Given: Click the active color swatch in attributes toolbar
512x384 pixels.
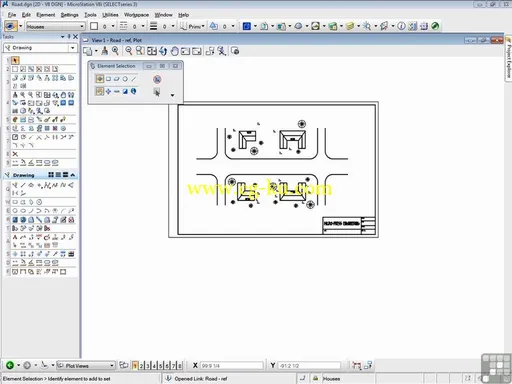Looking at the screenshot, I should point(94,26).
